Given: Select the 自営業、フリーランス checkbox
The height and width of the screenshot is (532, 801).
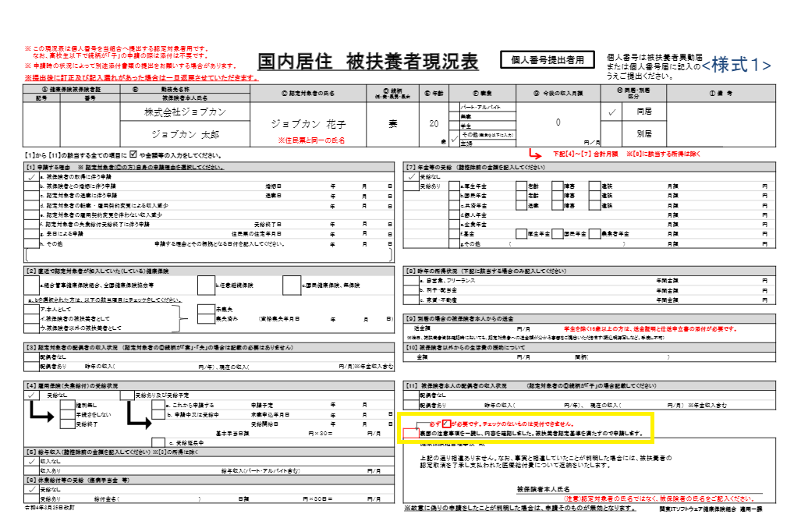Looking at the screenshot, I should coord(411,279).
